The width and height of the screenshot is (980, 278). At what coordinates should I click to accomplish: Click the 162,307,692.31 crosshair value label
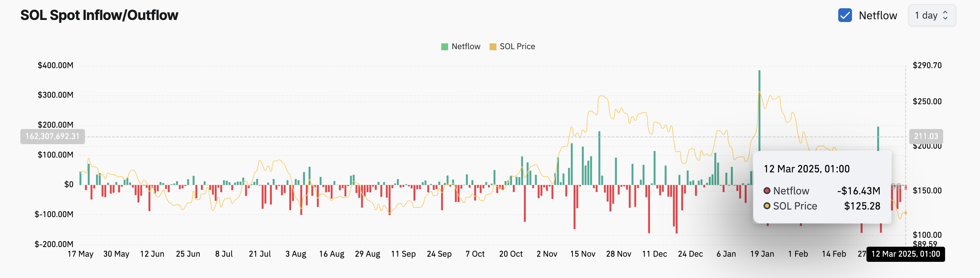point(53,136)
